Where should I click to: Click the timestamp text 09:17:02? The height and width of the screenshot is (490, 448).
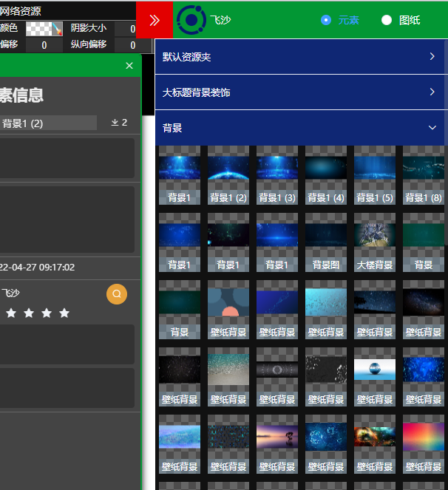coord(57,268)
